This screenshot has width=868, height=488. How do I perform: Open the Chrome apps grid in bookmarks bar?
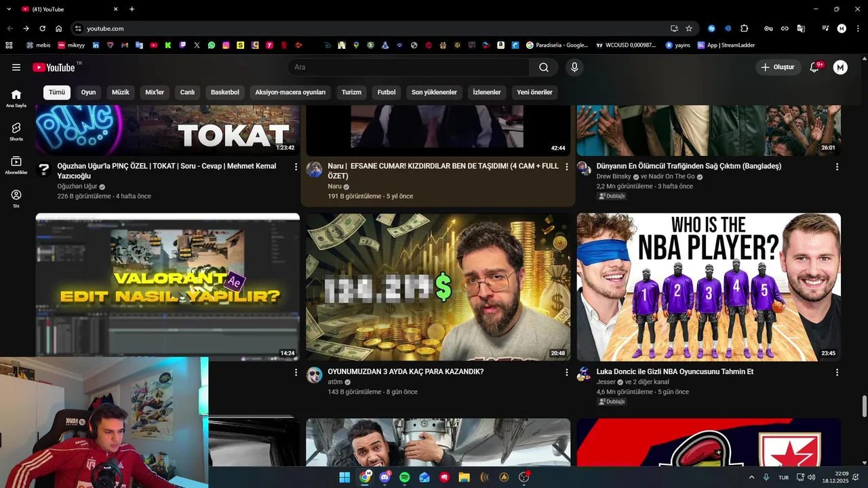(x=9, y=45)
